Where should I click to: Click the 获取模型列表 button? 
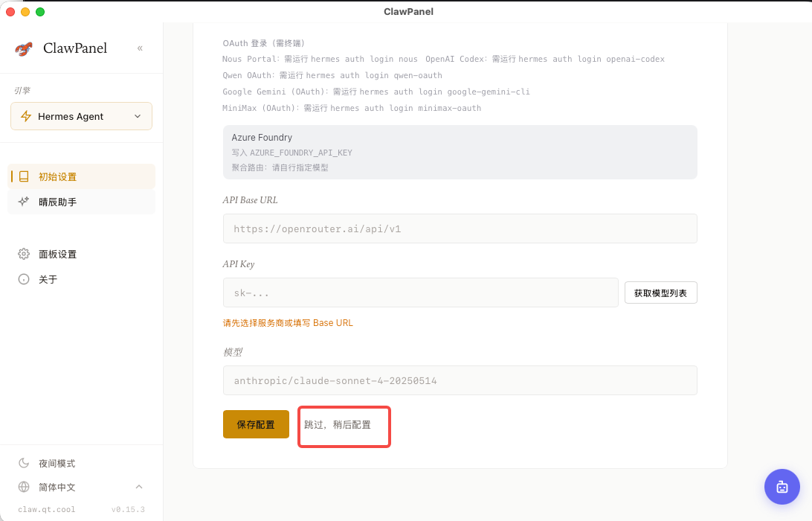click(661, 293)
